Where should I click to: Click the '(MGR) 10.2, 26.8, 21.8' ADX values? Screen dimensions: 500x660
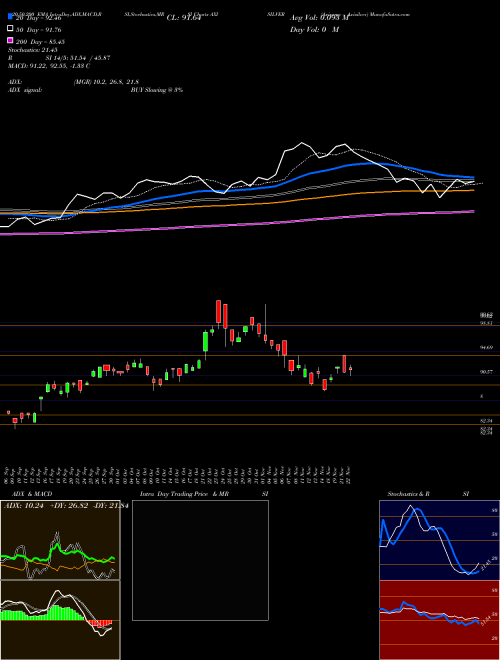106,82
